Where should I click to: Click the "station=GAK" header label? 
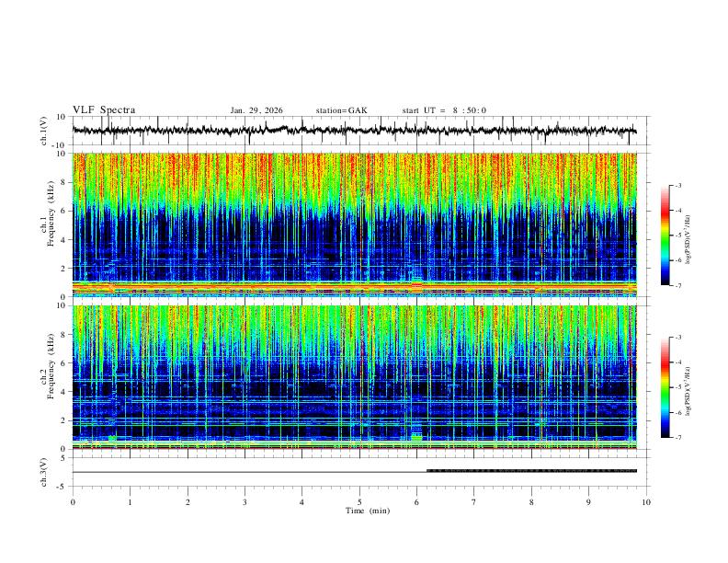click(x=341, y=110)
